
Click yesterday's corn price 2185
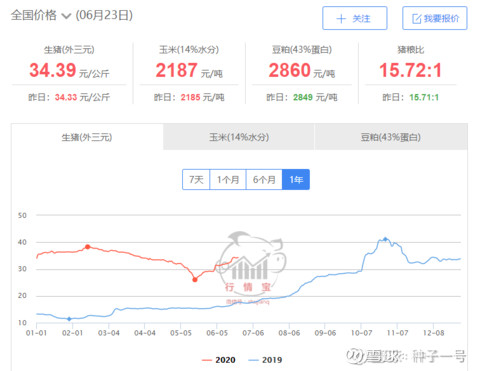coord(190,97)
